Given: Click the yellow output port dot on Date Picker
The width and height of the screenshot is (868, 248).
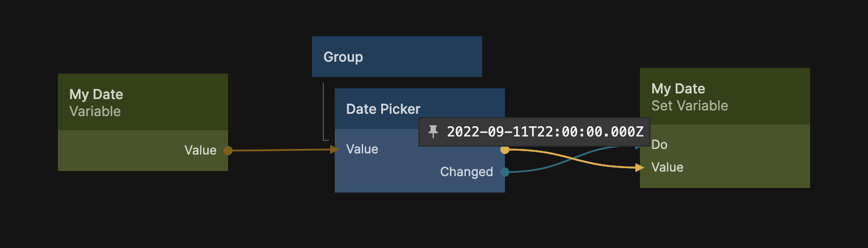Looking at the screenshot, I should tap(504, 150).
